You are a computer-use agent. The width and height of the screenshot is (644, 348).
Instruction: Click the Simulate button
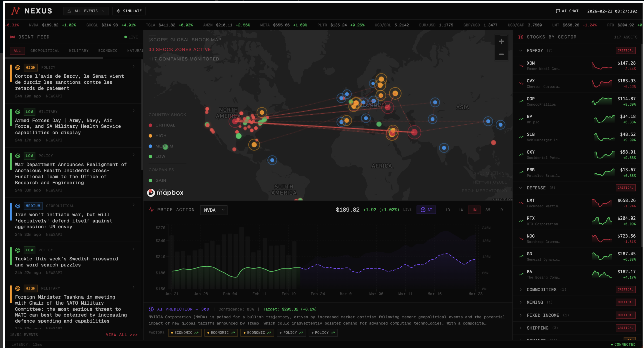click(129, 11)
